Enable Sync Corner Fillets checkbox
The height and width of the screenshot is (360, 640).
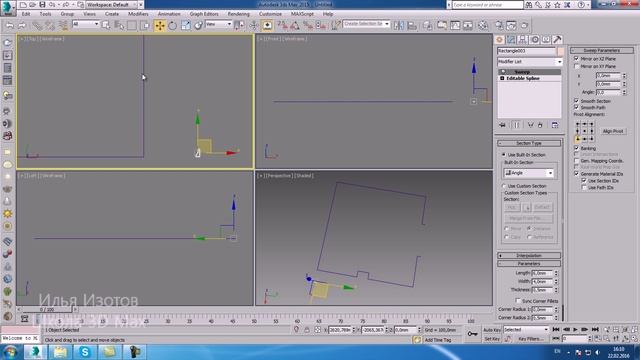[x=518, y=301]
